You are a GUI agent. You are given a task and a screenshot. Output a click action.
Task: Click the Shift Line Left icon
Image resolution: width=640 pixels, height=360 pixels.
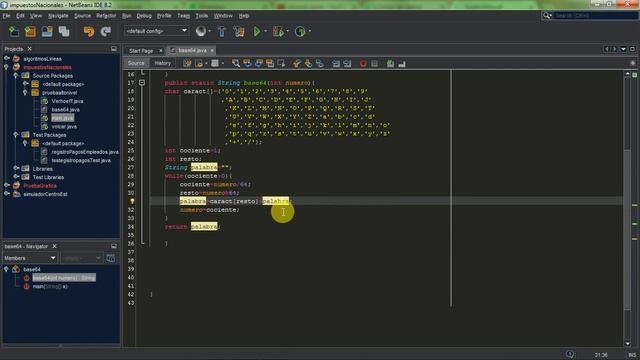336,63
